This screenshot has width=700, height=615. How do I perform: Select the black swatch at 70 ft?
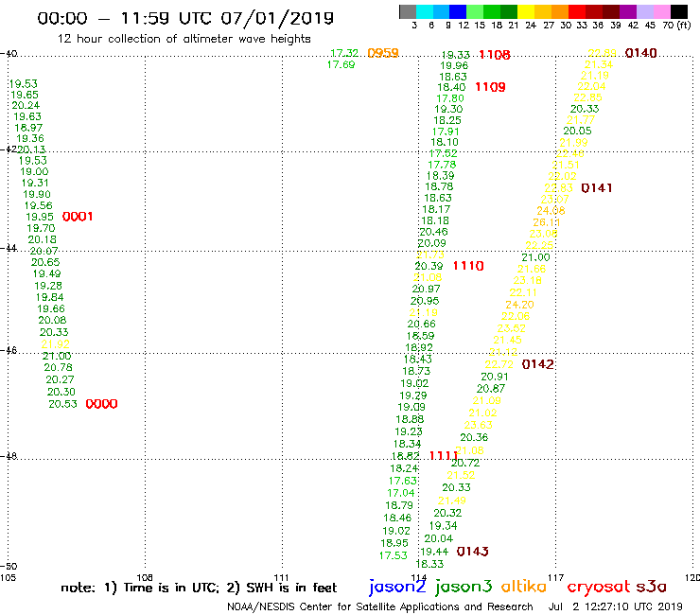(678, 11)
